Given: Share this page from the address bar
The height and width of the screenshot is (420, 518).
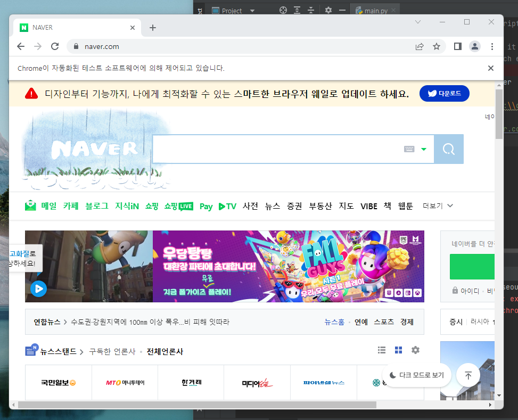Looking at the screenshot, I should (x=420, y=47).
